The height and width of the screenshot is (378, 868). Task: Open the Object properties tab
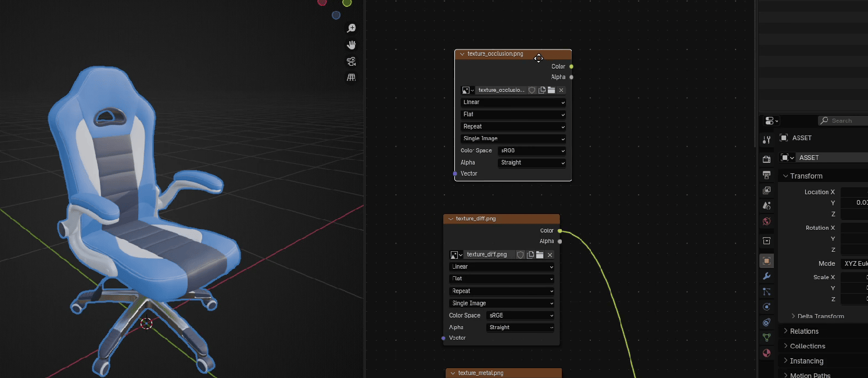[x=766, y=261]
